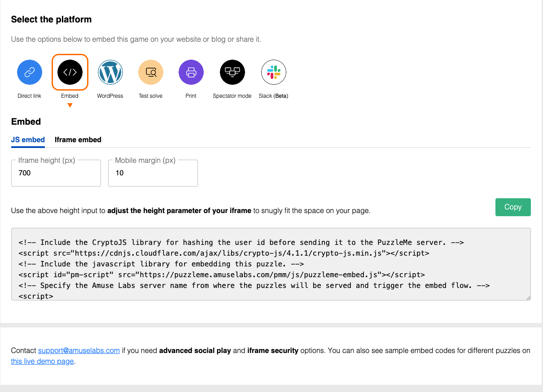Click the Test solve label text
The height and width of the screenshot is (392, 543).
pos(151,96)
